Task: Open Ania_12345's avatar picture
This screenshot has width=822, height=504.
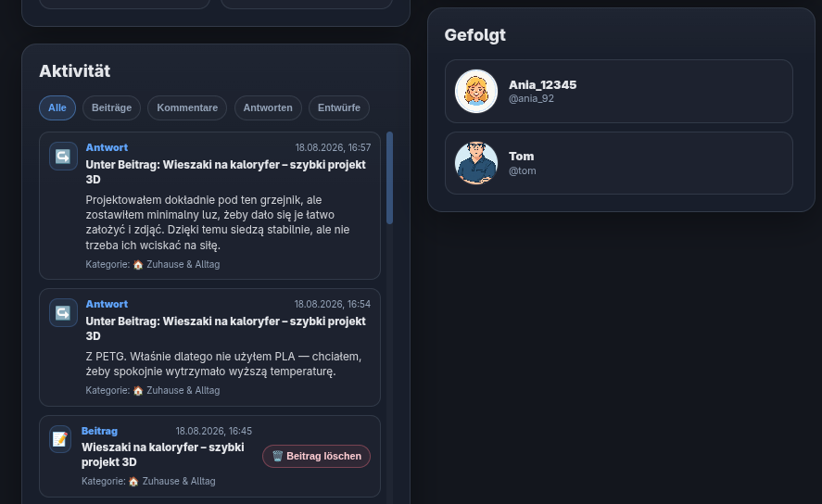Action: (x=476, y=91)
